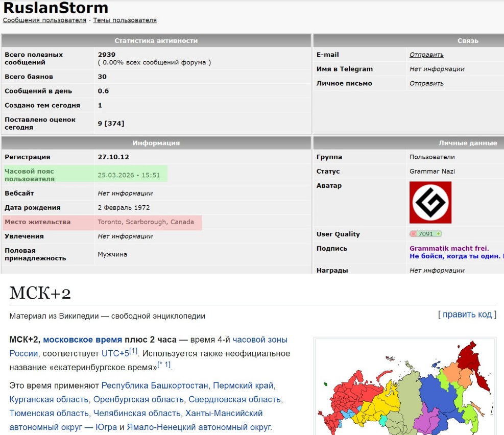Open 'Республика Башкортостан' link
504x435 pixels.
(155, 385)
